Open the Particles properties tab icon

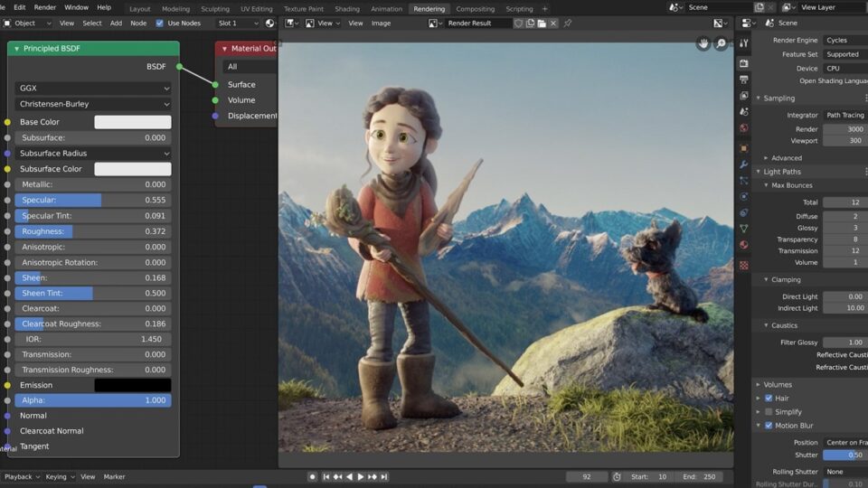[x=744, y=181]
